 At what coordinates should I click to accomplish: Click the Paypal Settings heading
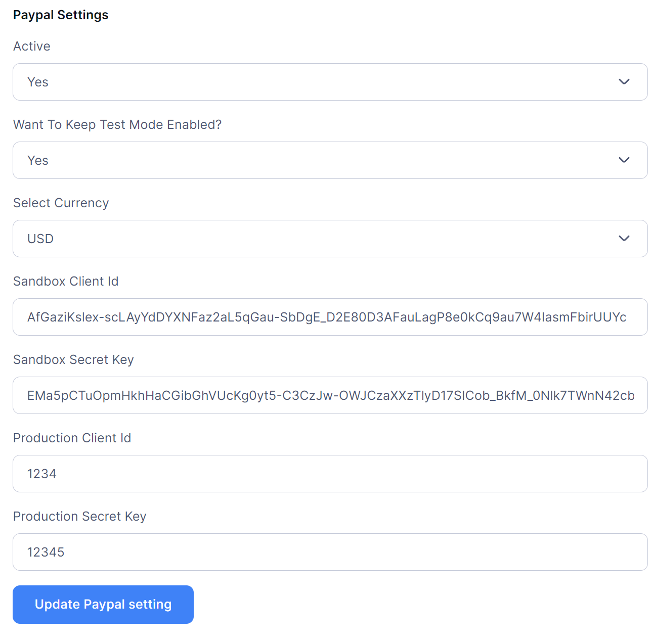(x=61, y=15)
